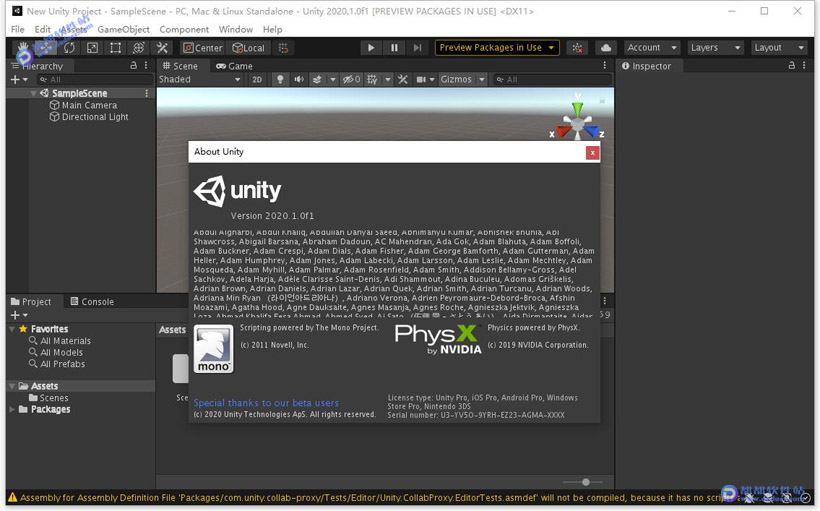820x511 pixels.
Task: Click the Hierarchy search field
Action: coord(94,80)
